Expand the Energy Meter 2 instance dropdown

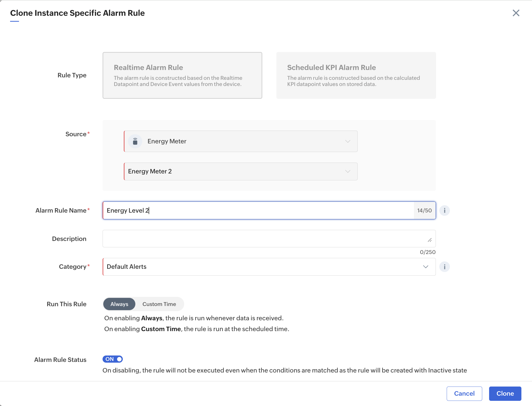(x=240, y=171)
